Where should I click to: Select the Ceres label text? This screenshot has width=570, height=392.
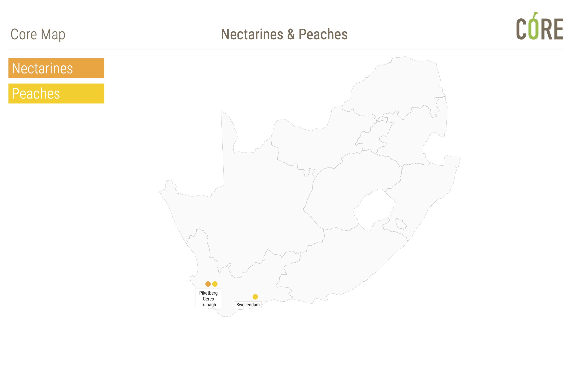pyautogui.click(x=208, y=299)
